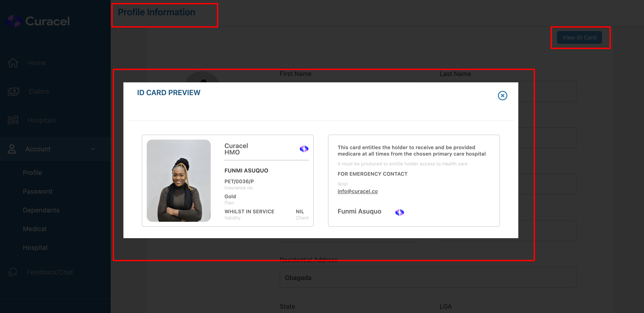Open the Hospital account submenu item

pos(35,248)
